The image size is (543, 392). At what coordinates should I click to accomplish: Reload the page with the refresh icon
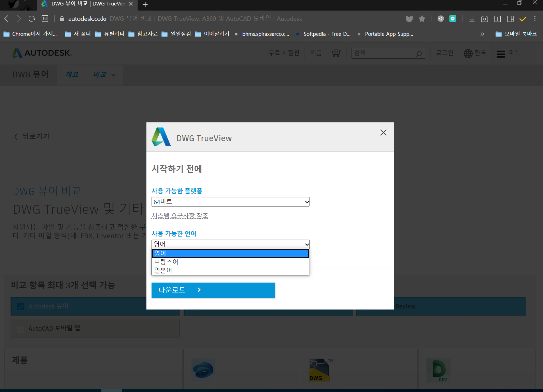(32, 19)
